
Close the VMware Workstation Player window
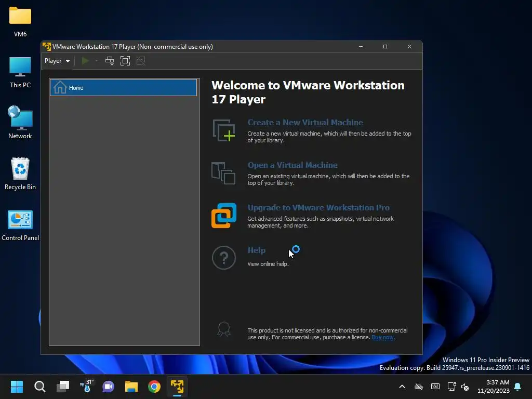[x=409, y=46]
